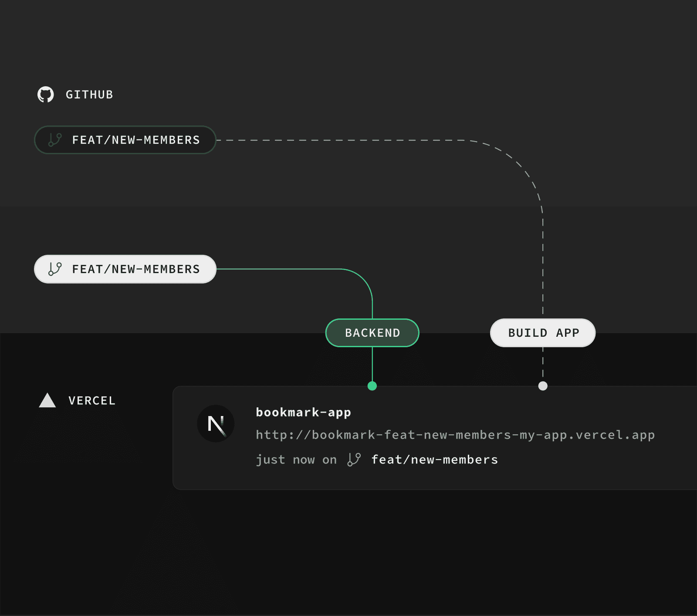Click the white connector dot above the card
The width and height of the screenshot is (697, 616).
click(542, 386)
